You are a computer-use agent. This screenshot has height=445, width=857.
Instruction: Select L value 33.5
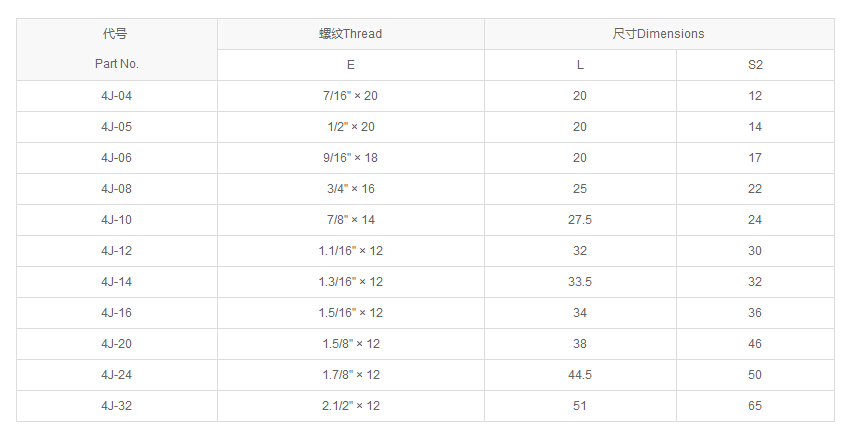click(x=580, y=282)
